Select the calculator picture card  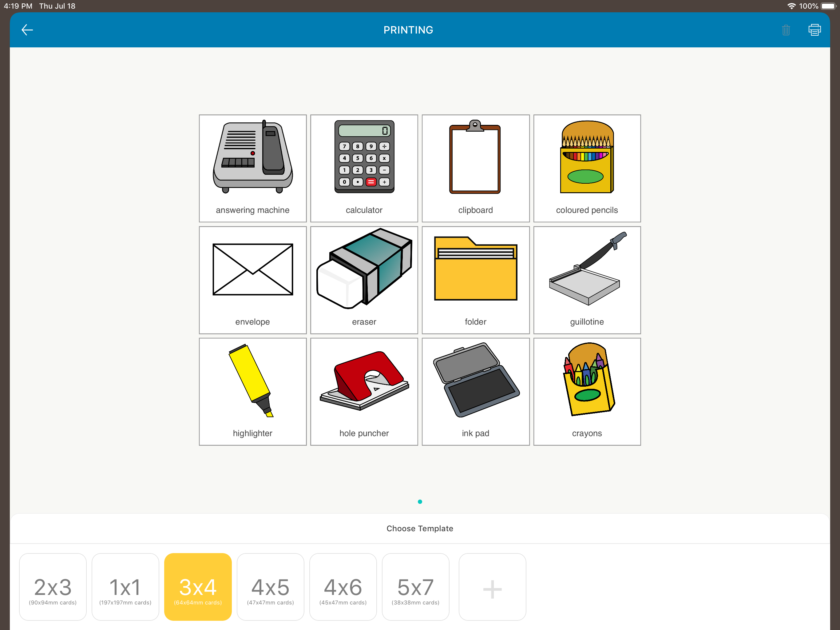coord(364,168)
